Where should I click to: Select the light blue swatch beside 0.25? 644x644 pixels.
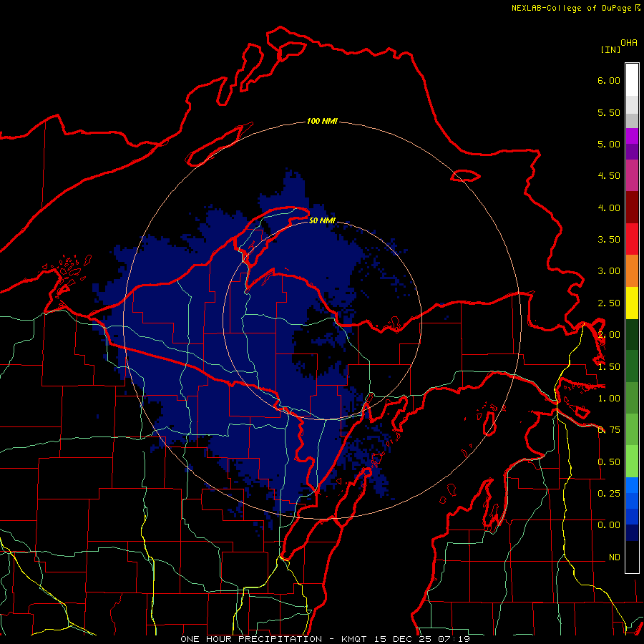tap(632, 485)
